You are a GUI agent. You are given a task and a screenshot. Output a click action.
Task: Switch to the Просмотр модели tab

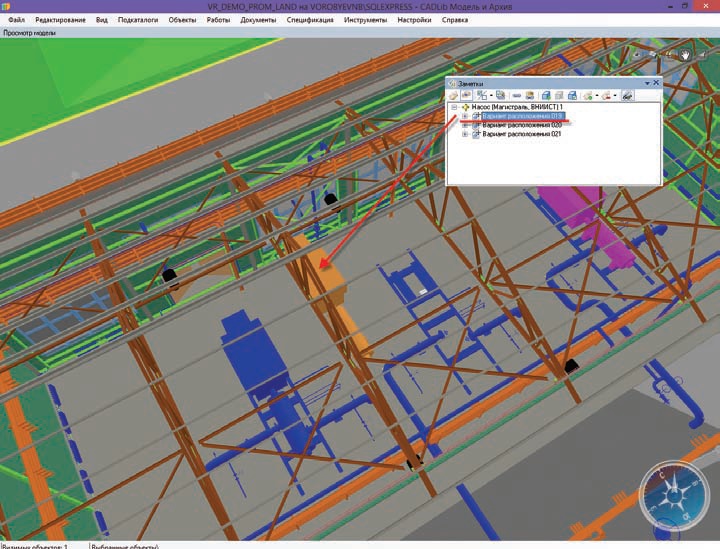click(29, 33)
